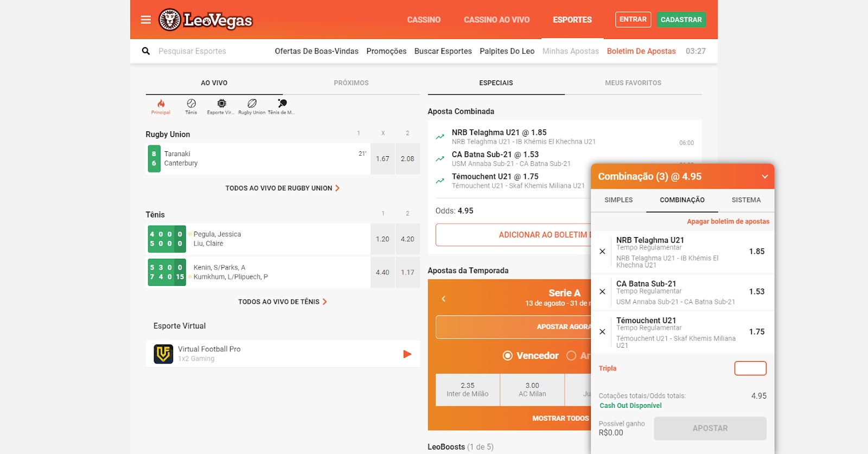The height and width of the screenshot is (454, 868).
Task: Switch to Meus Favoritos tab
Action: [x=633, y=83]
